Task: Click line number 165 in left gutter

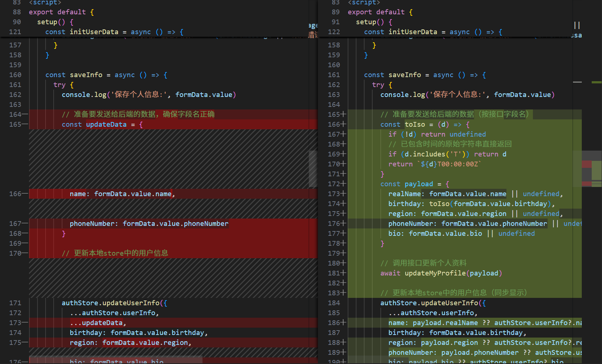Action: pyautogui.click(x=15, y=125)
